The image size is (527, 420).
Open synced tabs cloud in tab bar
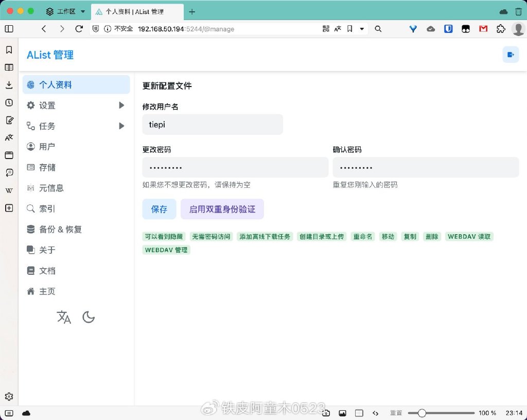point(503,12)
